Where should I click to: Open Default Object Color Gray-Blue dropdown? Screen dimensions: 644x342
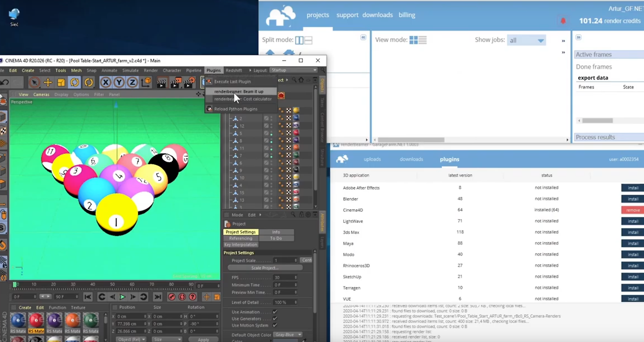pyautogui.click(x=287, y=335)
